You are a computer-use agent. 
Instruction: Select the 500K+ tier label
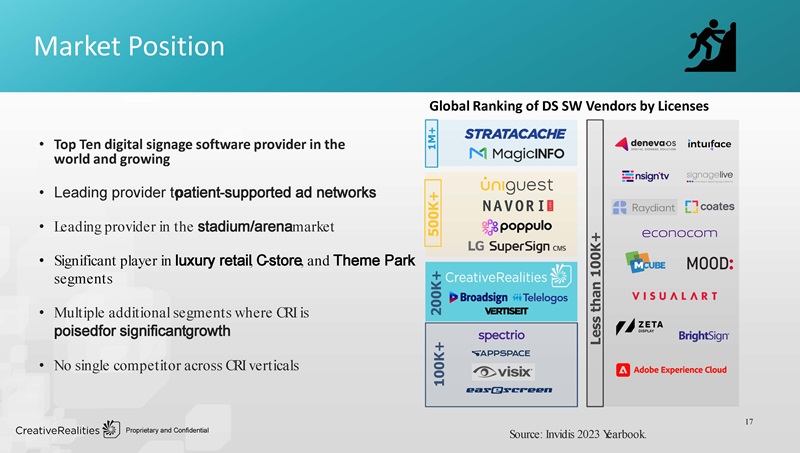433,214
